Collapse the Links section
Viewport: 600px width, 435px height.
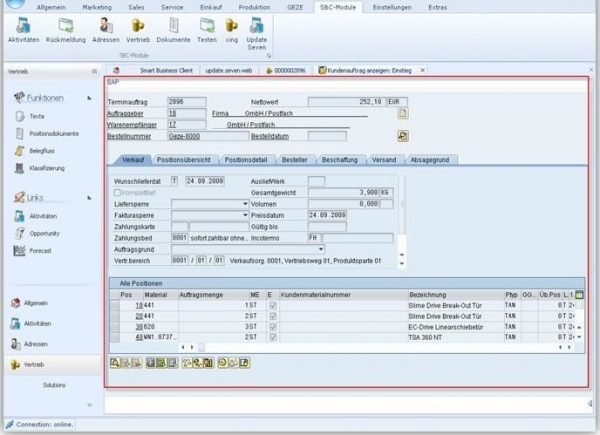tap(89, 198)
